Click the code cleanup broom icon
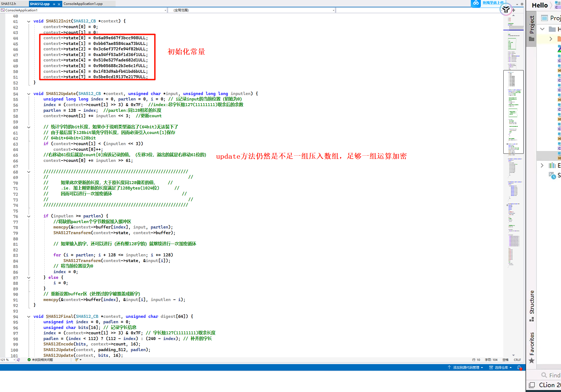This screenshot has width=561, height=392. click(77, 360)
